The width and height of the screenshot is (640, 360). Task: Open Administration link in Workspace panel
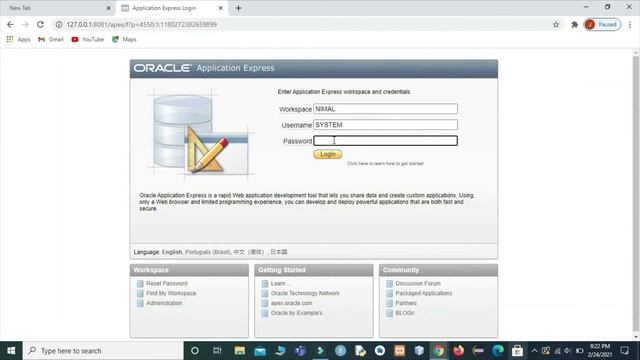pyautogui.click(x=164, y=303)
